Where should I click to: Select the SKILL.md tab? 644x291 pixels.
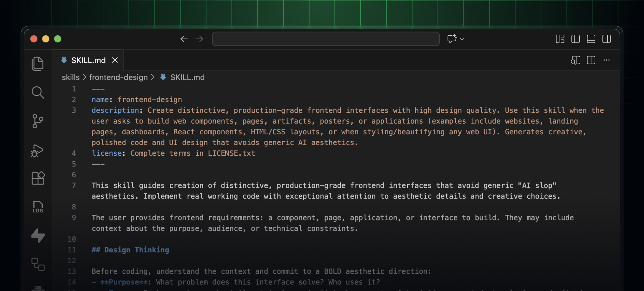(x=88, y=60)
